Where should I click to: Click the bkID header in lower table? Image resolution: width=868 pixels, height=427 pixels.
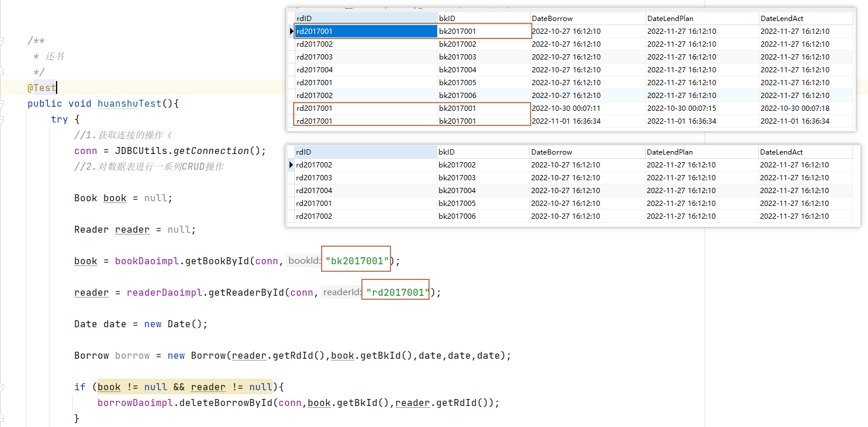[x=483, y=152]
